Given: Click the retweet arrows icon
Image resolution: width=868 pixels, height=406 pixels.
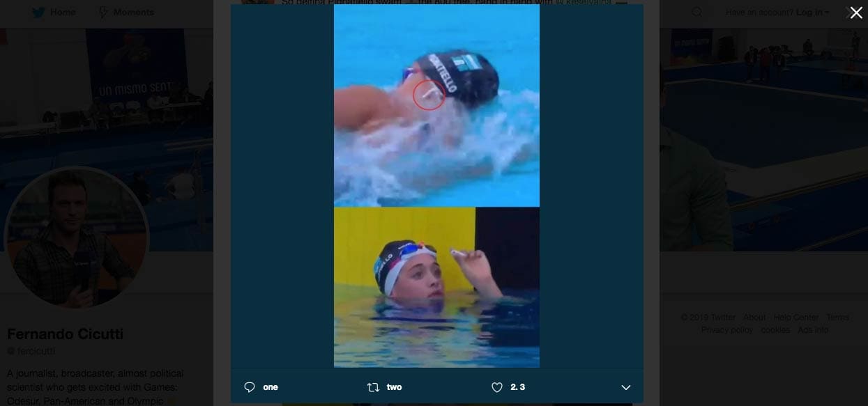Looking at the screenshot, I should [x=373, y=387].
